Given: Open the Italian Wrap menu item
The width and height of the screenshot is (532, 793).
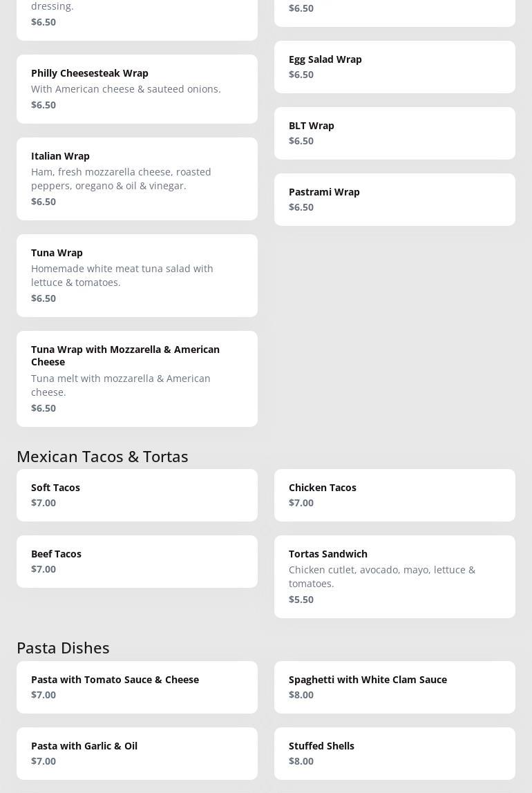Looking at the screenshot, I should (x=137, y=178).
